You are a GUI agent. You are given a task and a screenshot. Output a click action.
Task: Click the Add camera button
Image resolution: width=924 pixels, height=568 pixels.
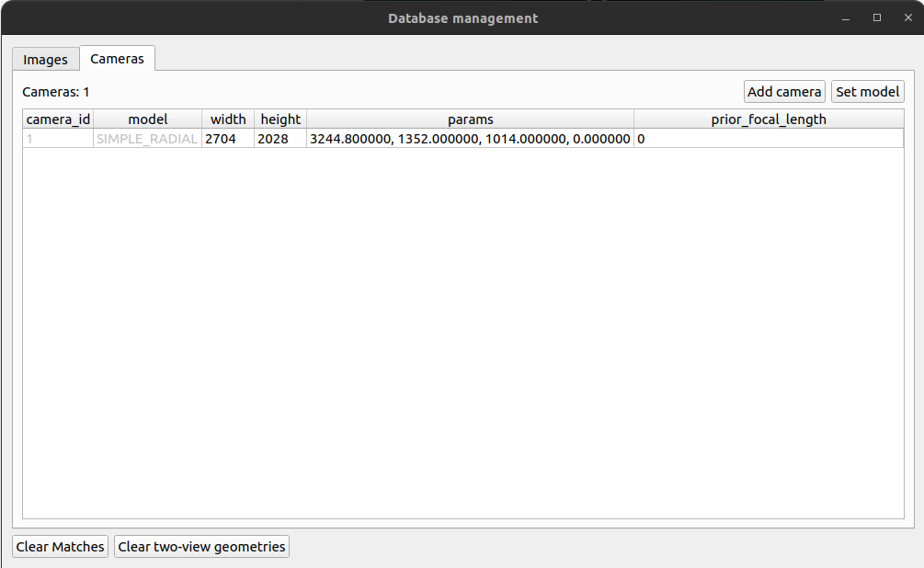click(783, 91)
